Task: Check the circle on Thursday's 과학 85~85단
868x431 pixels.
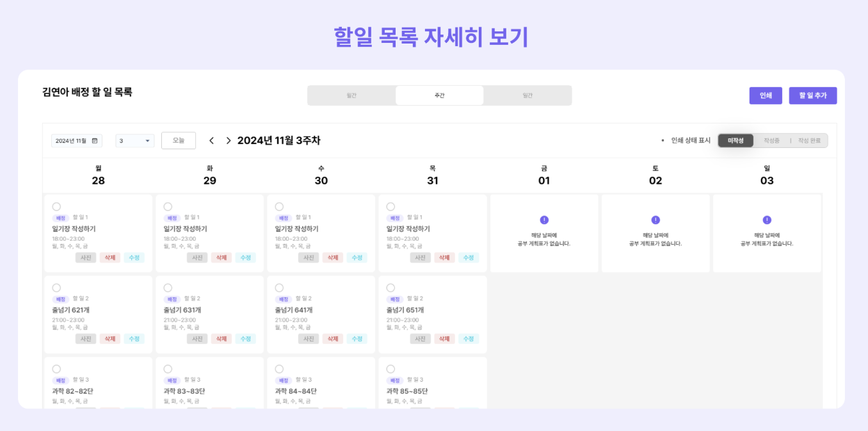Action: tap(390, 369)
